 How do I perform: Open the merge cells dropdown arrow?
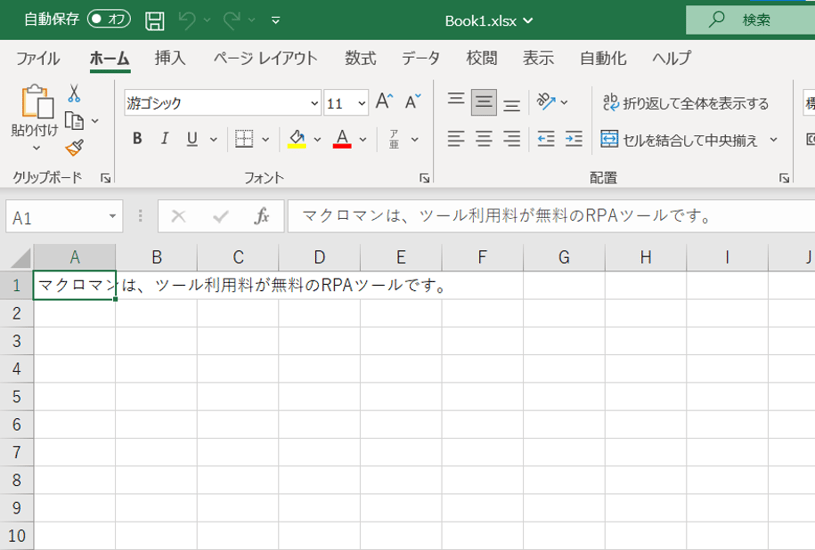tap(773, 139)
